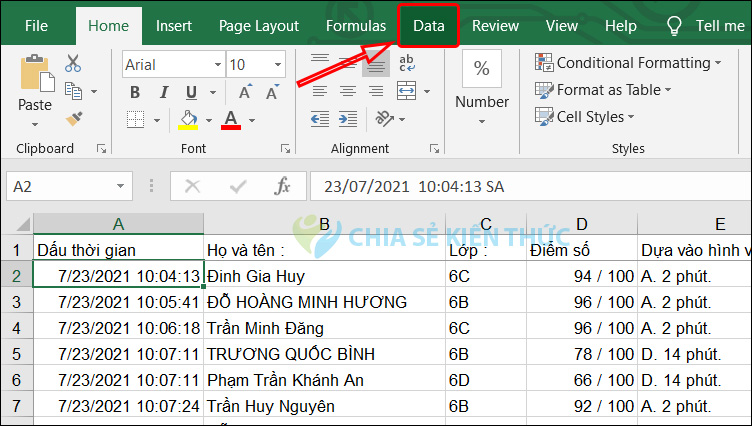The height and width of the screenshot is (426, 752).
Task: Open the Help tab
Action: pyautogui.click(x=621, y=26)
